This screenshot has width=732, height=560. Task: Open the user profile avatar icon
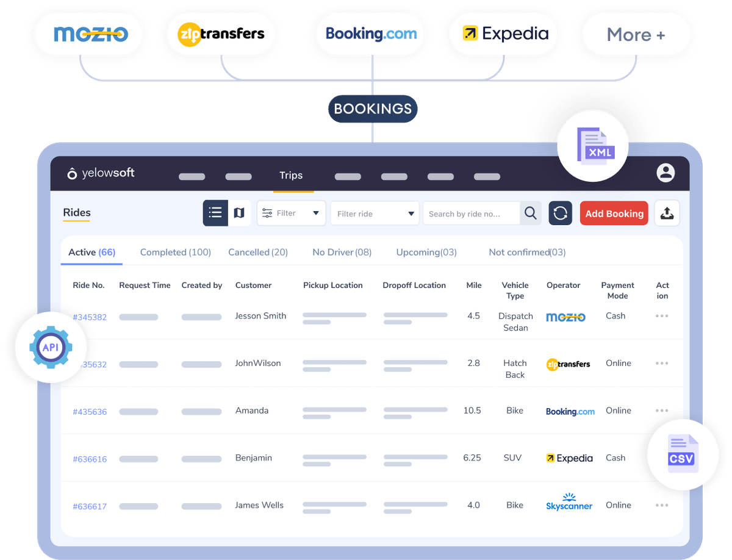coord(666,173)
